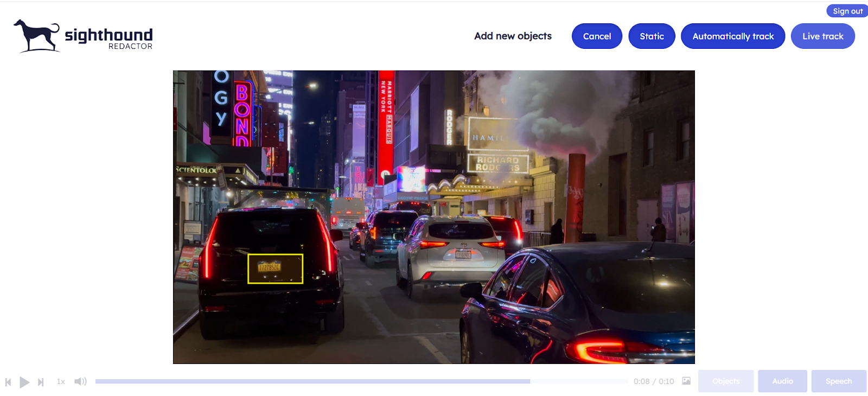Choose the Static option
Image resolution: width=868 pixels, height=396 pixels.
pyautogui.click(x=652, y=36)
